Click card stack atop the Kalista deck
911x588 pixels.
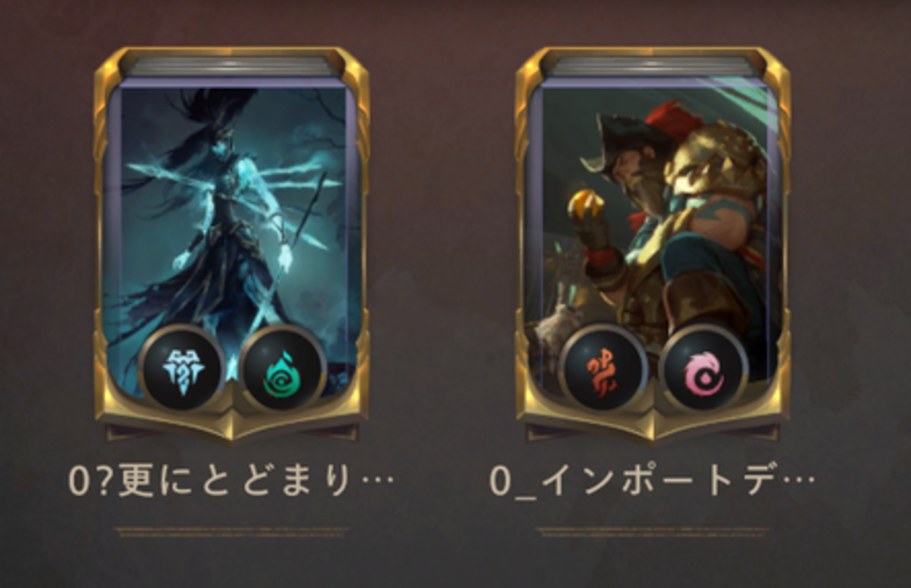tap(232, 67)
